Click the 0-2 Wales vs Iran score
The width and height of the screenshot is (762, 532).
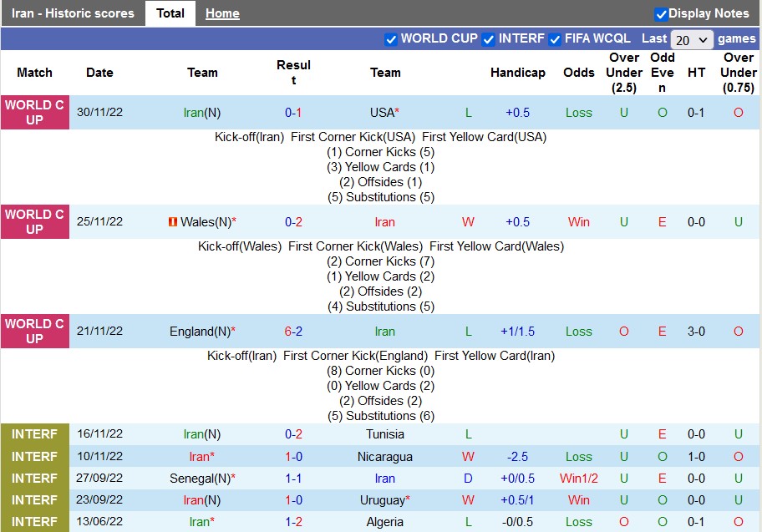tap(293, 222)
